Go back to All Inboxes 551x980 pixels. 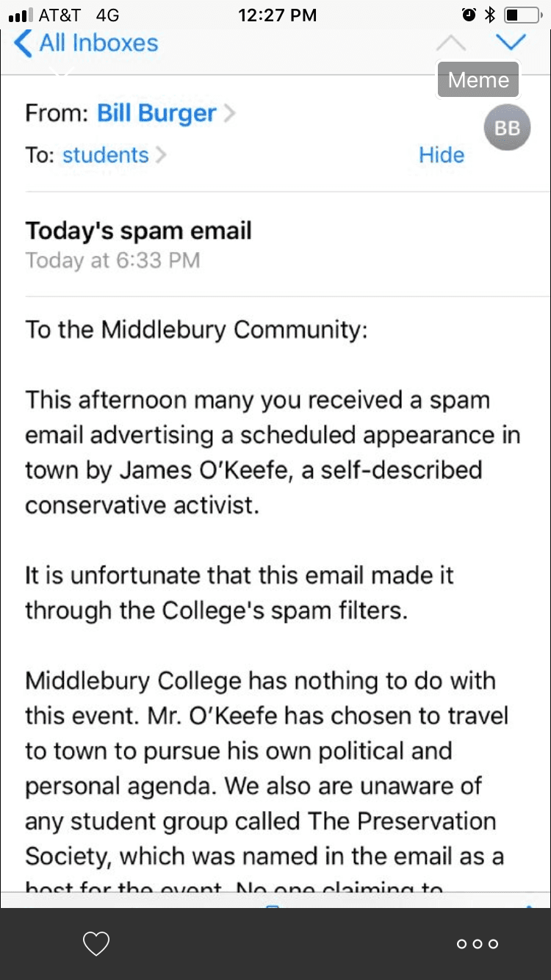coord(87,43)
